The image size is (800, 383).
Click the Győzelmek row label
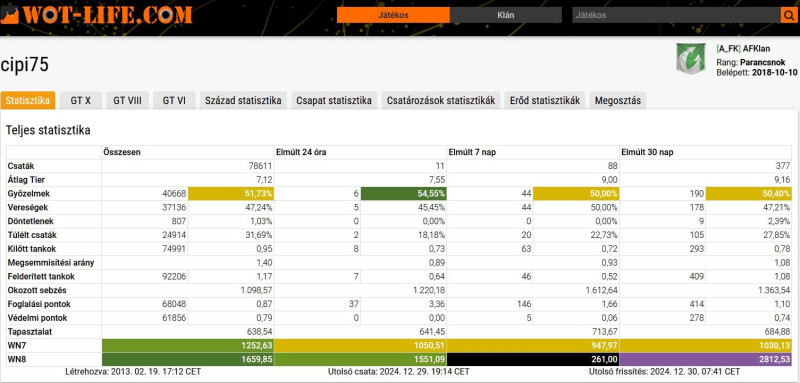point(29,194)
